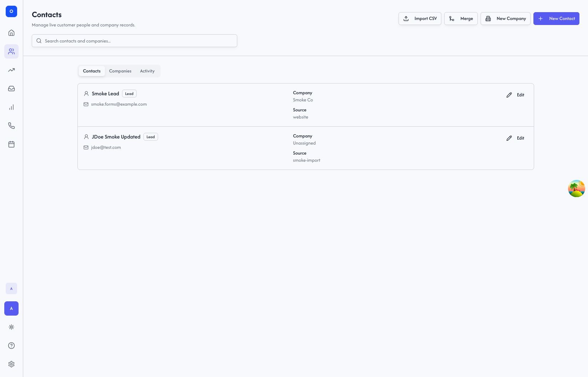Switch to the Companies tab
The image size is (588, 377).
coord(120,71)
